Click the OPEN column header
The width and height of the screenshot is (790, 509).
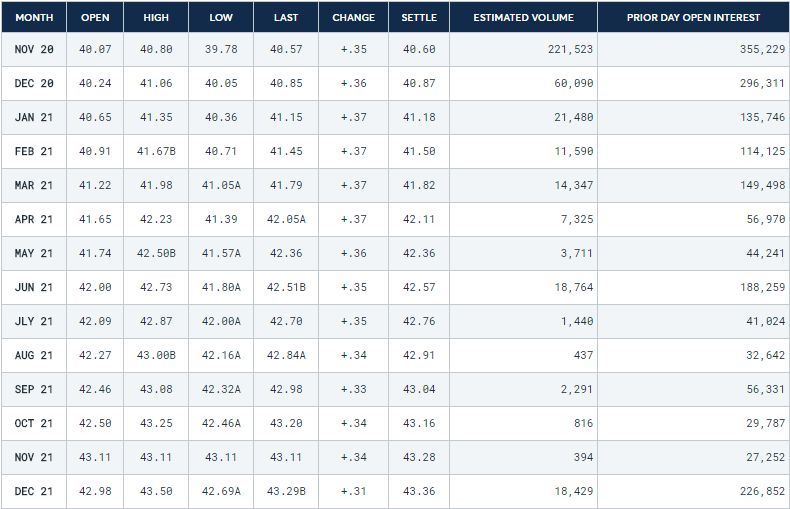pyautogui.click(x=94, y=18)
